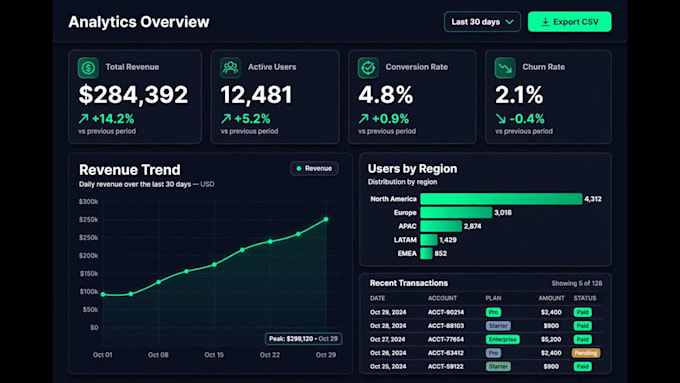Click the Europe bar in Users by Region
The width and height of the screenshot is (680, 383).
(x=456, y=213)
